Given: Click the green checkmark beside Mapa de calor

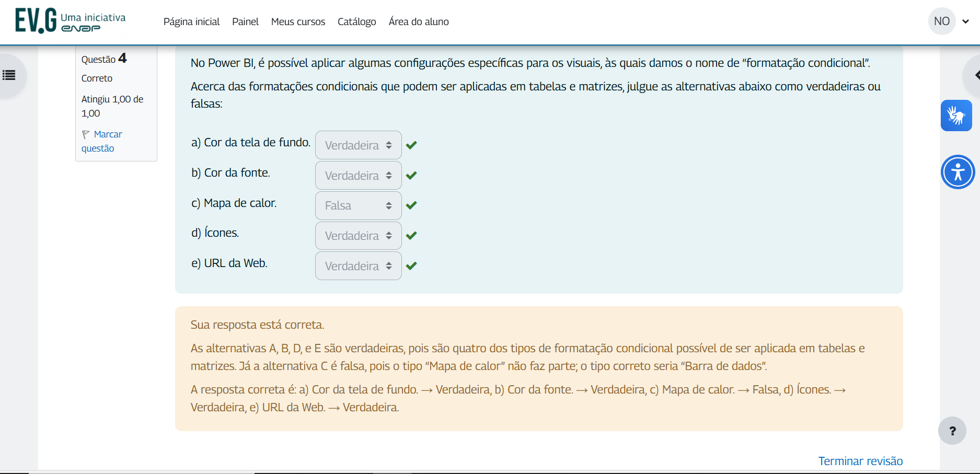Looking at the screenshot, I should [411, 205].
